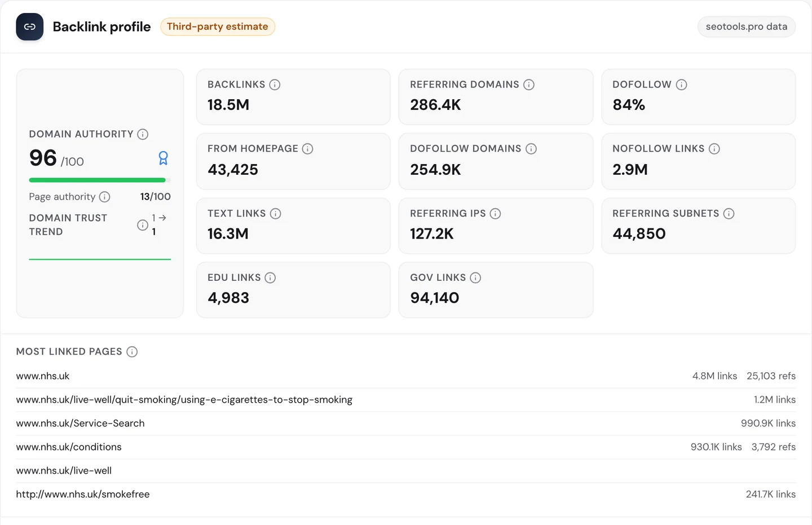
Task: Select the 4,983 EDU links value
Action: pos(228,298)
